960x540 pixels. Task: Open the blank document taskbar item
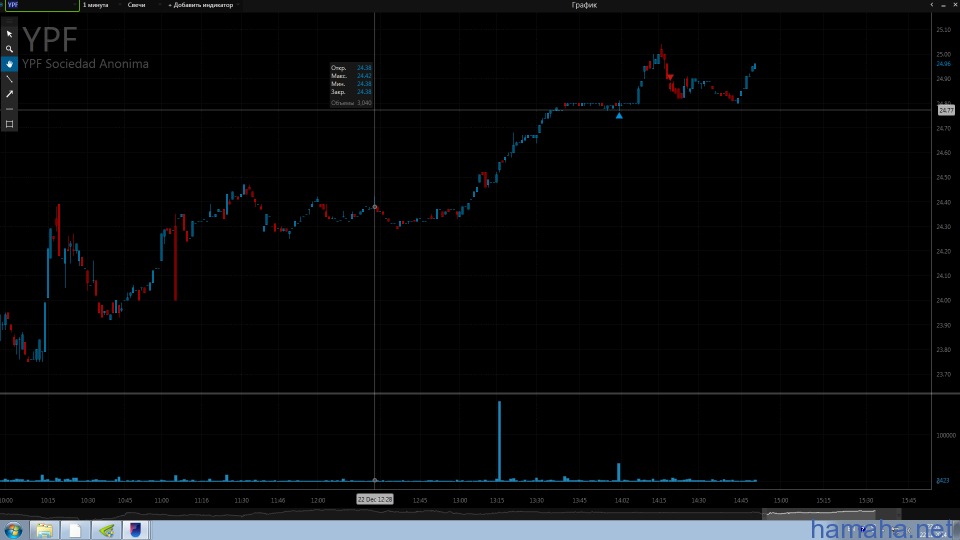[x=75, y=530]
